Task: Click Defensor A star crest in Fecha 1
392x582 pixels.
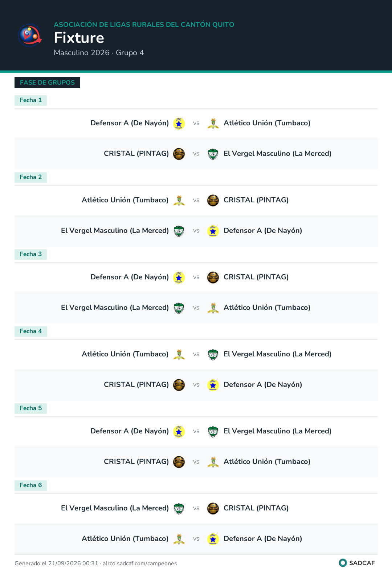Action: [179, 124]
